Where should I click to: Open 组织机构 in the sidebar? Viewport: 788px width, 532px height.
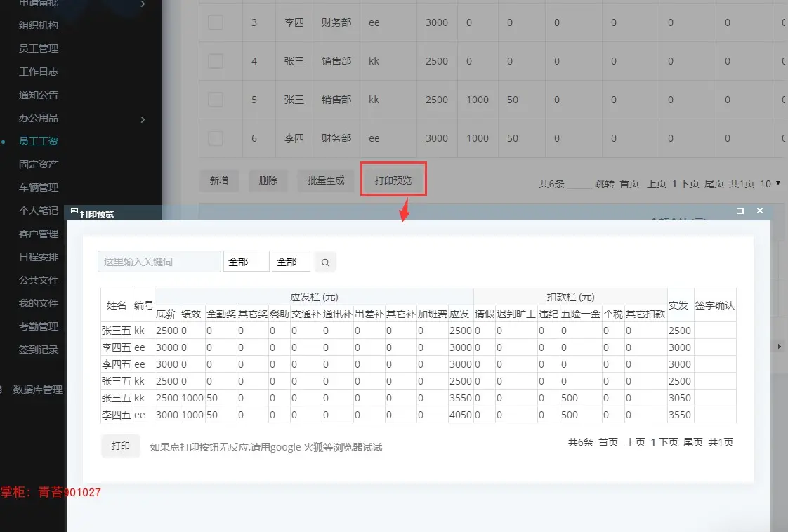[39, 25]
